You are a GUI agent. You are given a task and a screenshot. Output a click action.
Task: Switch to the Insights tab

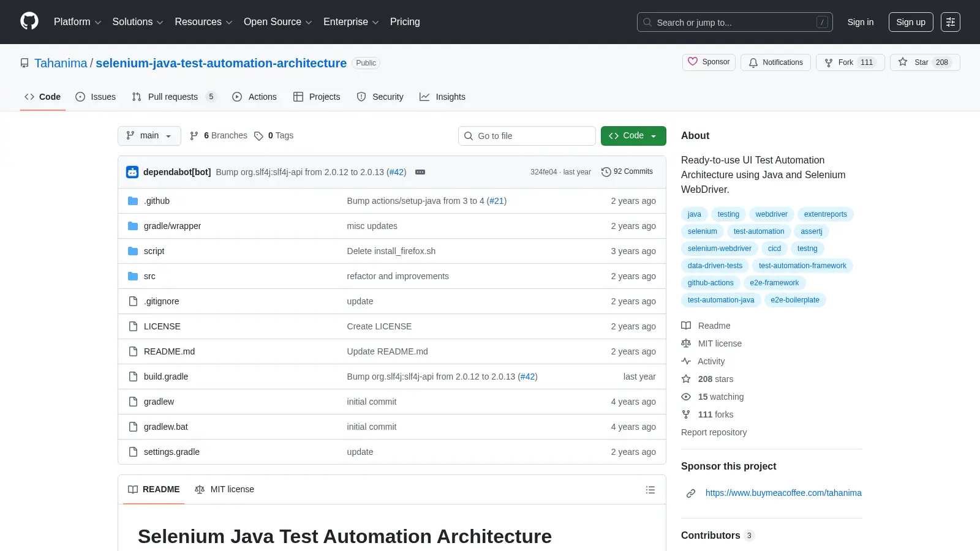coord(442,97)
